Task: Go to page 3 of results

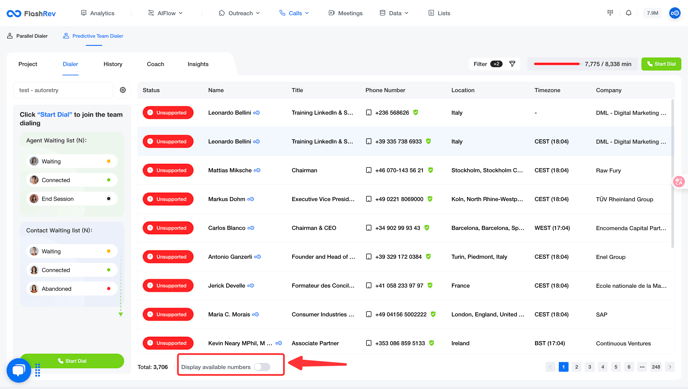Action: [590, 367]
